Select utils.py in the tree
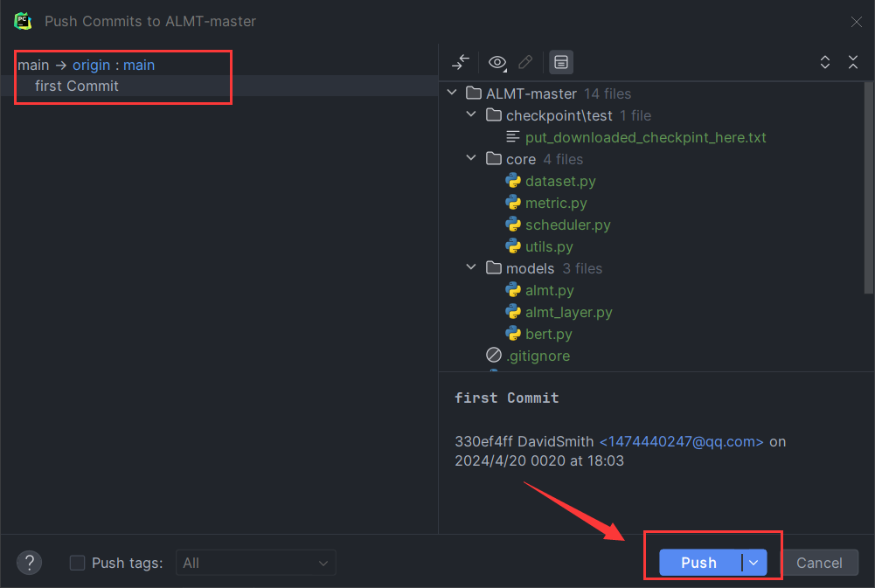Image resolution: width=875 pixels, height=588 pixels. pyautogui.click(x=549, y=246)
